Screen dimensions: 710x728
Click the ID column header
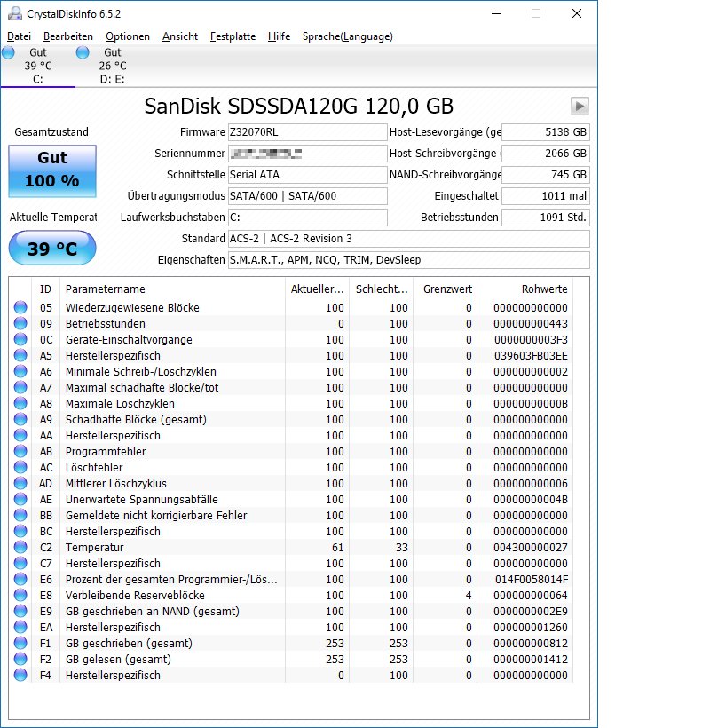[45, 289]
